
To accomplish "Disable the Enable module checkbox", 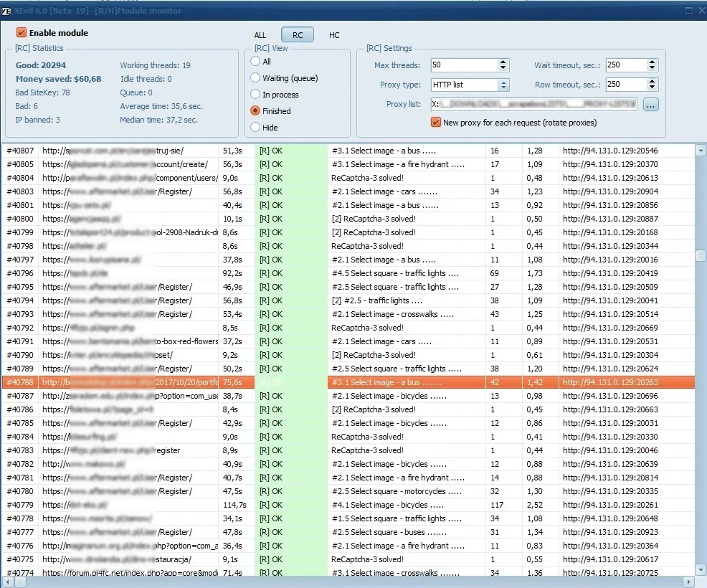I will tap(22, 33).
